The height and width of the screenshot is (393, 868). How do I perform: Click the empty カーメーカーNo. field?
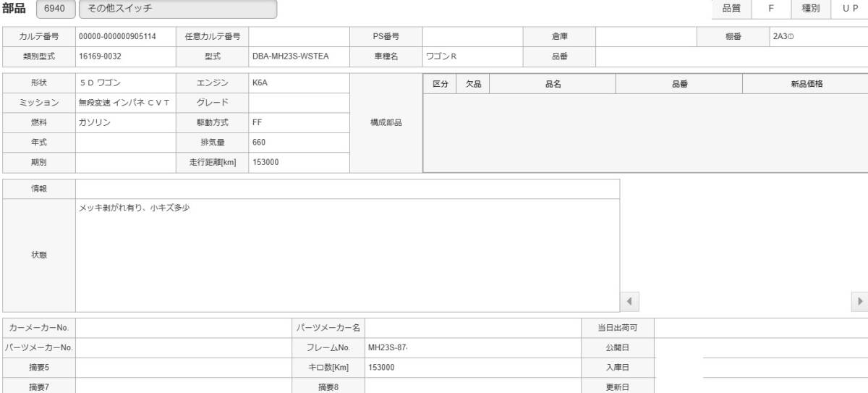tap(183, 329)
